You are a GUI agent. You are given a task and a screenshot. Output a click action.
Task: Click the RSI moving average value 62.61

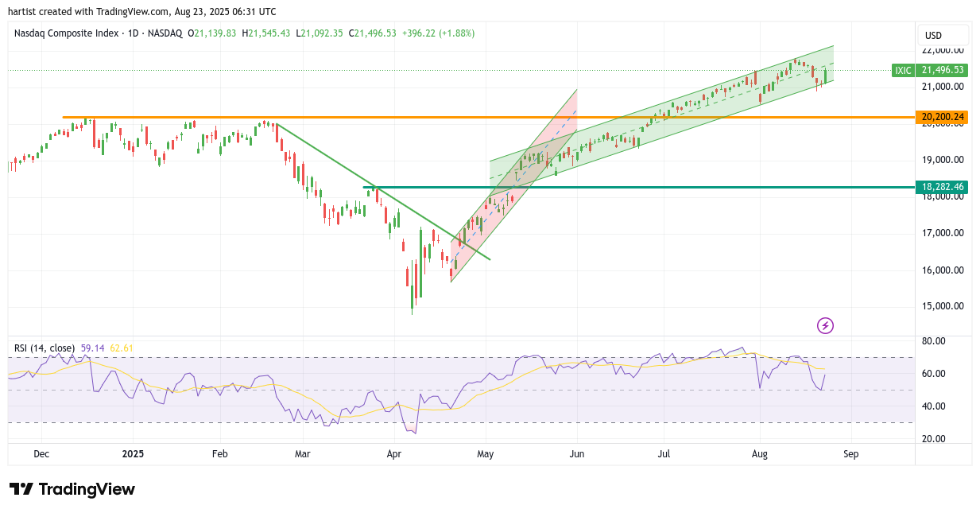point(122,348)
